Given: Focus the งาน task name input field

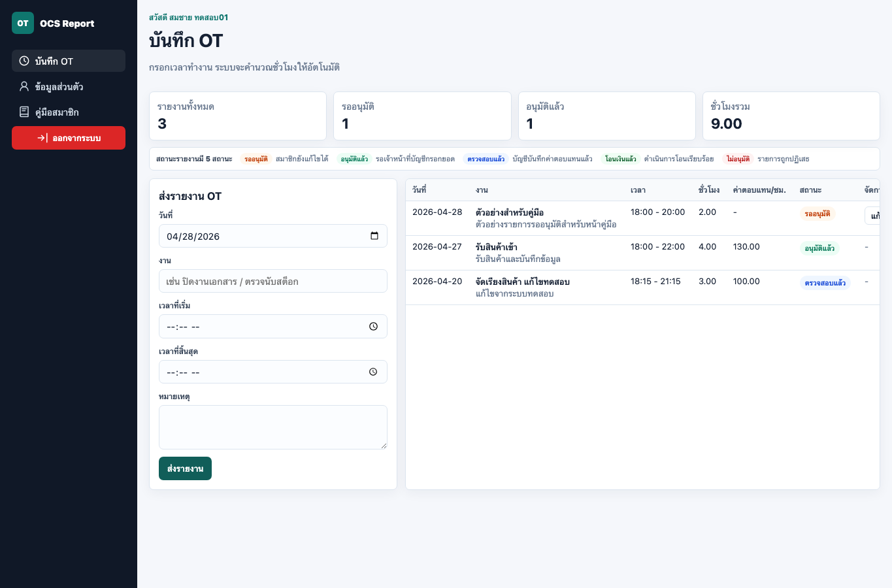Looking at the screenshot, I should [273, 281].
